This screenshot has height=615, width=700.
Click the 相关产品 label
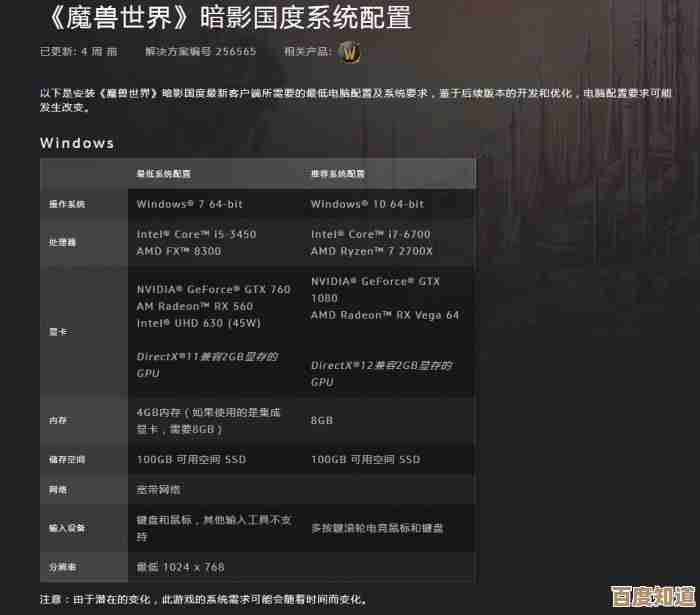click(x=308, y=52)
